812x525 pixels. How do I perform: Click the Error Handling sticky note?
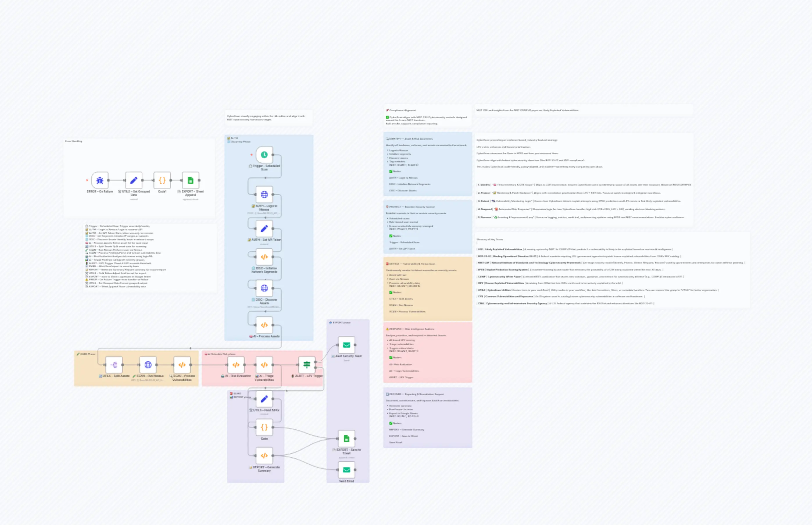tap(73, 141)
